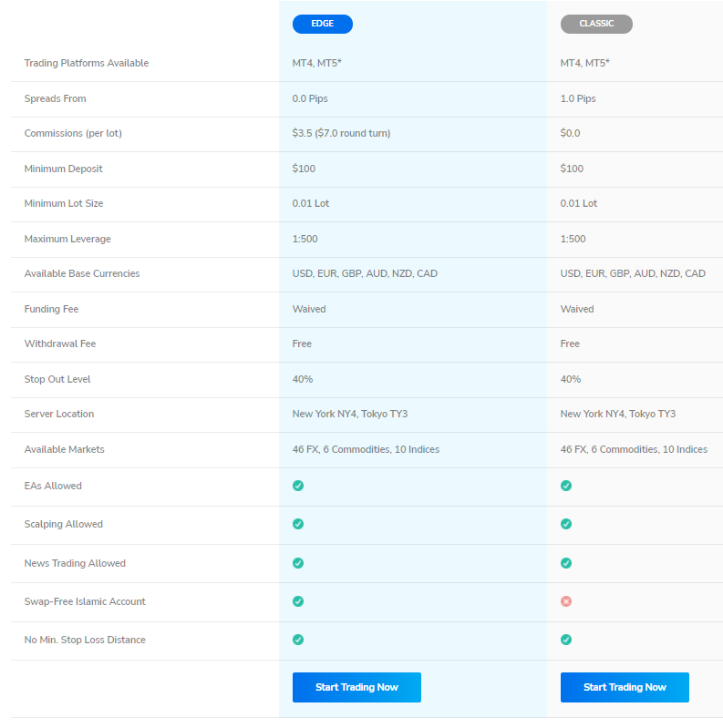This screenshot has height=728, width=723.
Task: Select the 'EAs Allowed' row label
Action: click(53, 486)
